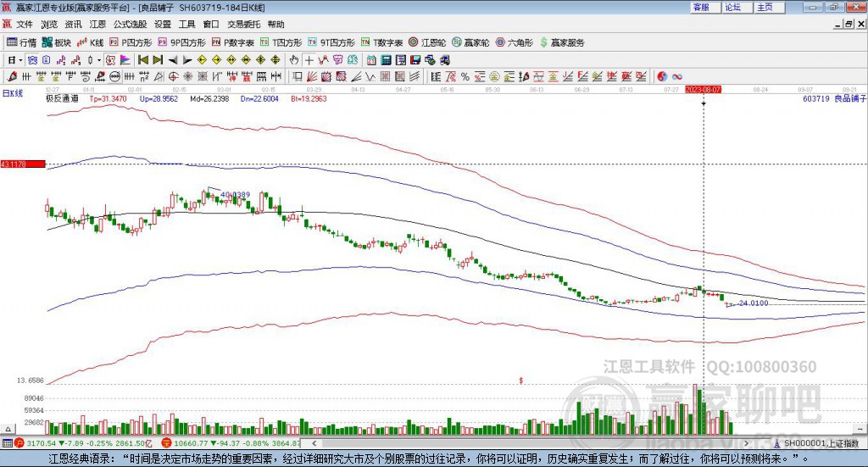The width and height of the screenshot is (868, 467).
Task: Click the SH000001 上证指数 status indicator
Action: click(x=821, y=443)
